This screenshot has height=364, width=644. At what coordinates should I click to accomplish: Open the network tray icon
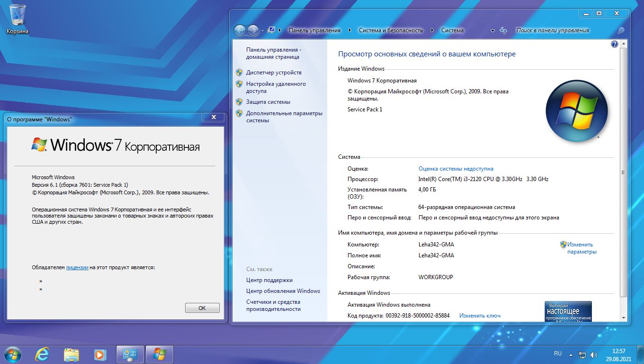(x=582, y=355)
